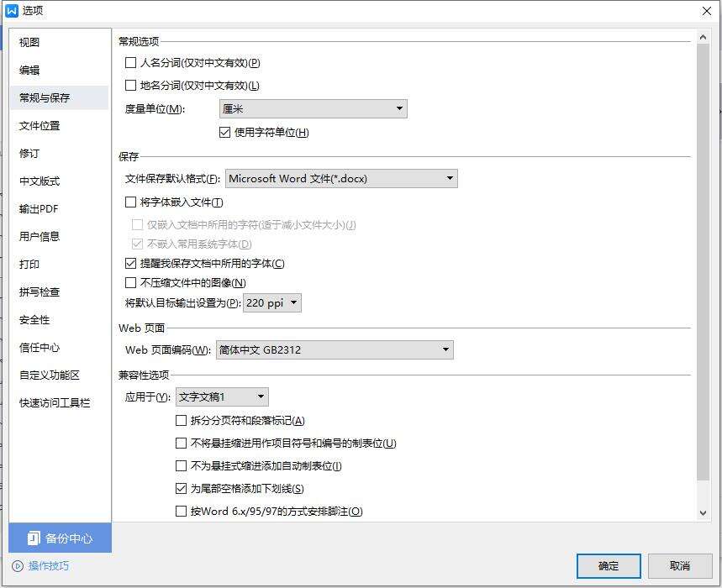This screenshot has width=722, height=588.
Task: Check 拆分分页符和段落标记 option
Action: (181, 420)
